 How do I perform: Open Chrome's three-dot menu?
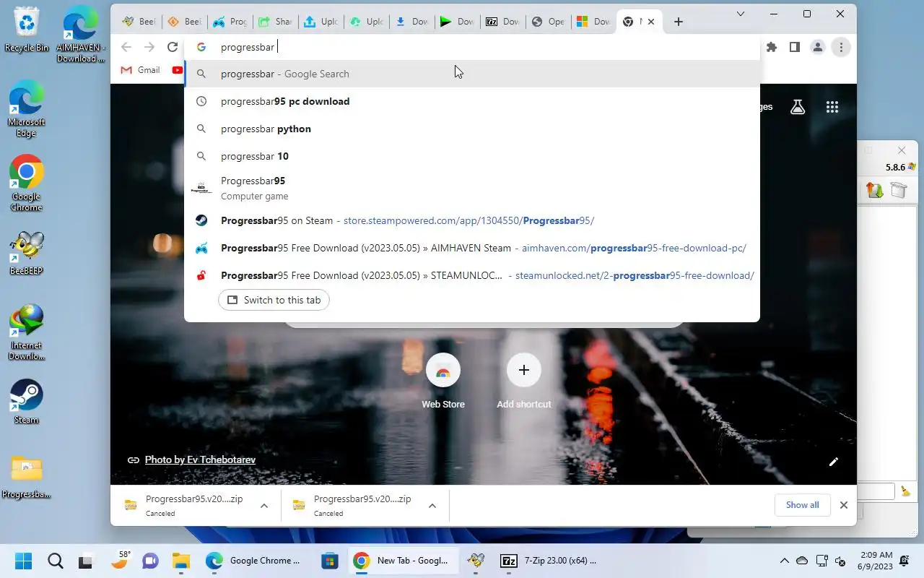pos(841,47)
